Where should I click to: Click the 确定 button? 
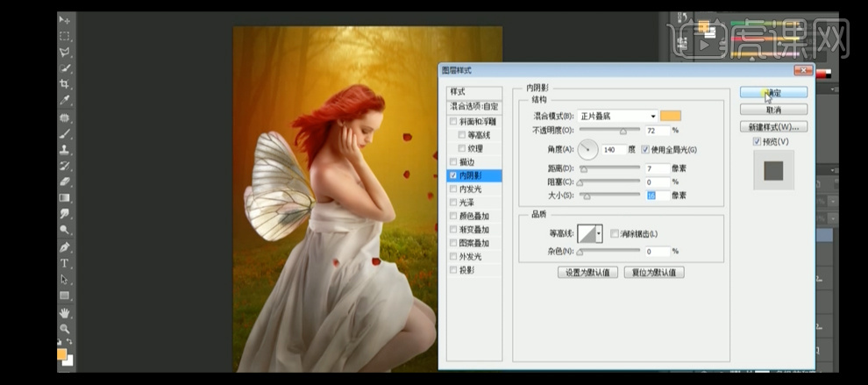(x=773, y=93)
